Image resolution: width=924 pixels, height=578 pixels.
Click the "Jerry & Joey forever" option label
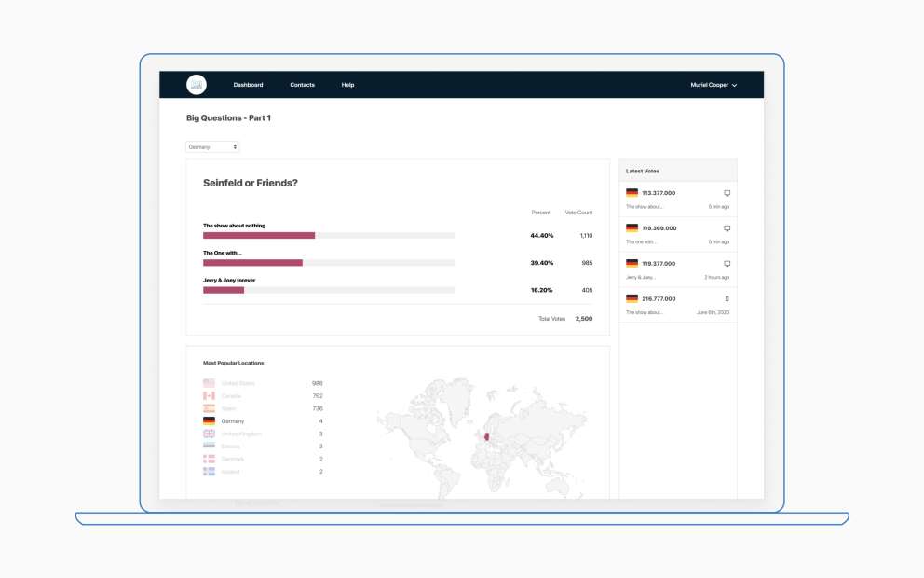pos(229,281)
